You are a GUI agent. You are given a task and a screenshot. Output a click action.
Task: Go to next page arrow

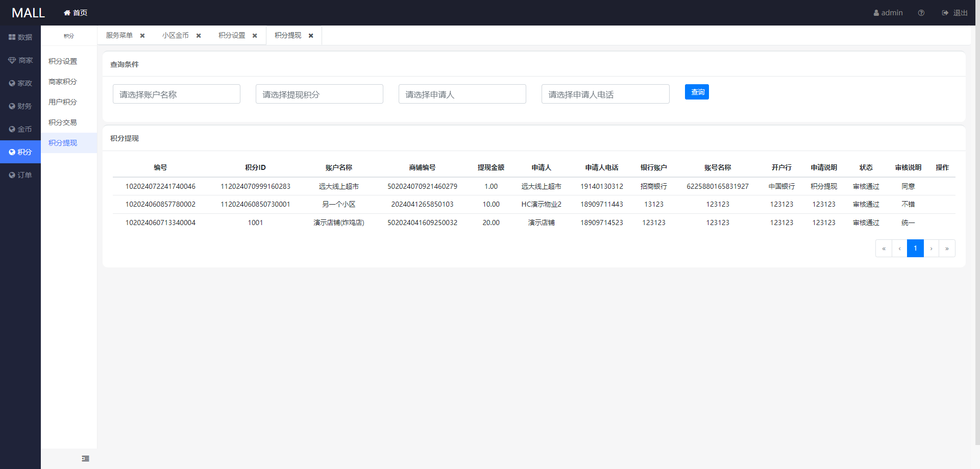click(x=931, y=249)
